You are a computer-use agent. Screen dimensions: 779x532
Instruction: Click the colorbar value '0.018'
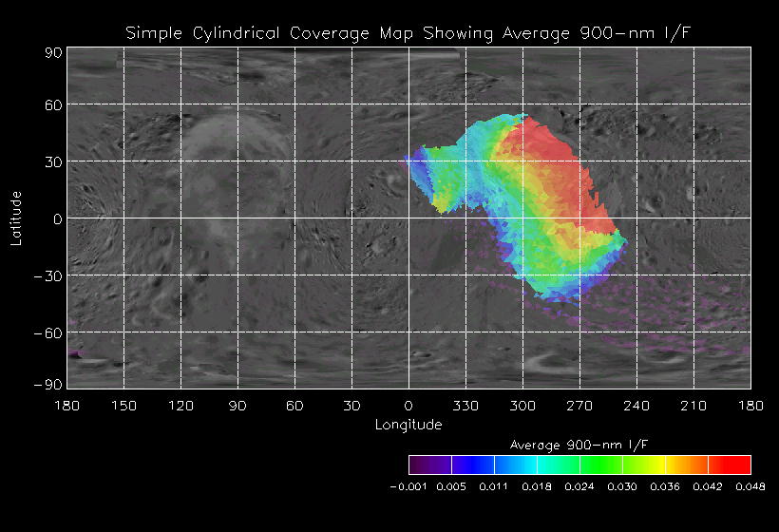537,486
